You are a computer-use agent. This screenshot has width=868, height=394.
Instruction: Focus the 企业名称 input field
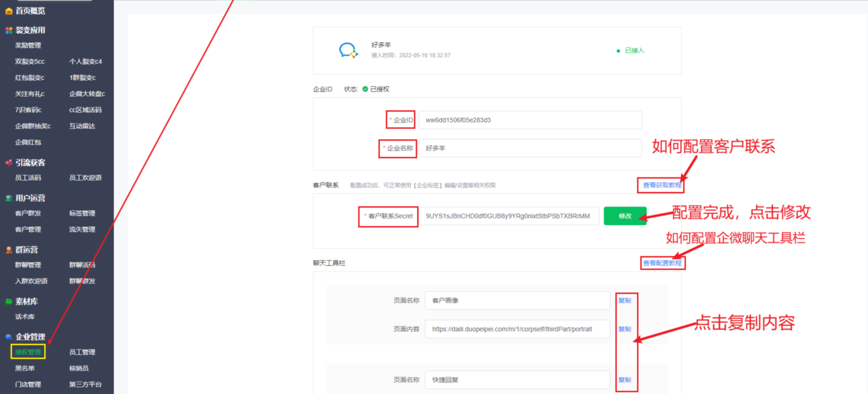pyautogui.click(x=530, y=148)
